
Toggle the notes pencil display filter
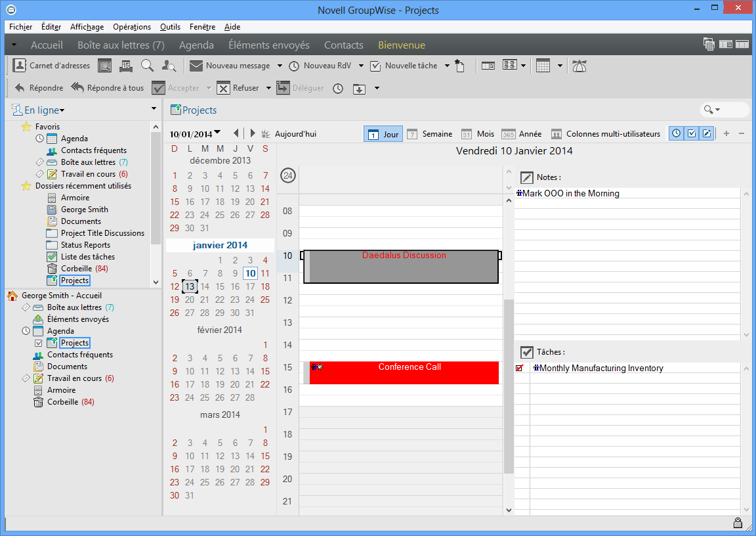706,133
